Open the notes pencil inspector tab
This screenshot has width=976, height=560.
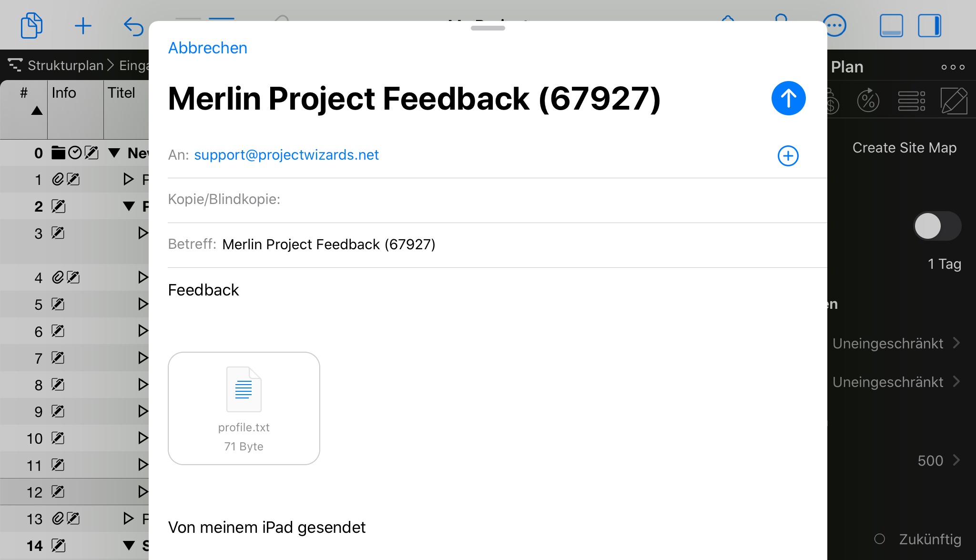954,101
